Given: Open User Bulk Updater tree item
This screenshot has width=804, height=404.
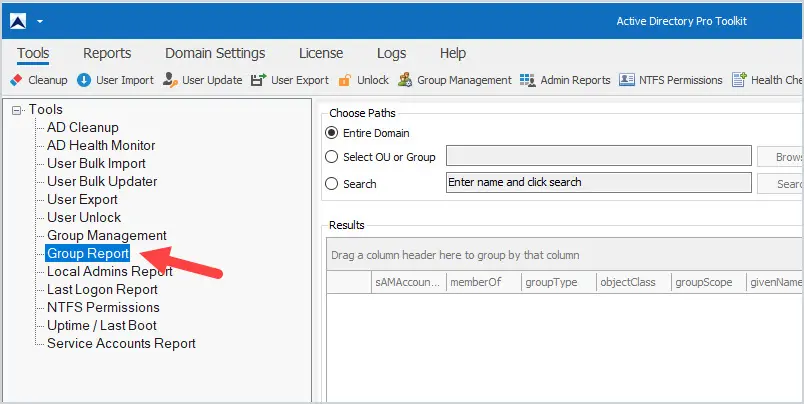Looking at the screenshot, I should pos(102,181).
